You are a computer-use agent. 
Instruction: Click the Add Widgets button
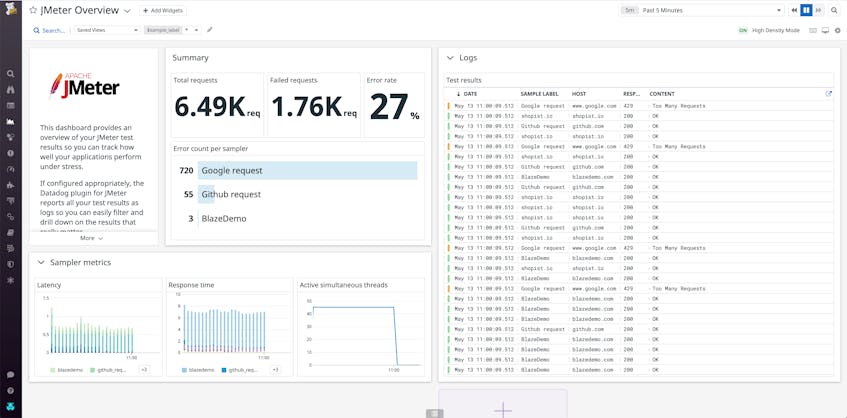point(163,10)
